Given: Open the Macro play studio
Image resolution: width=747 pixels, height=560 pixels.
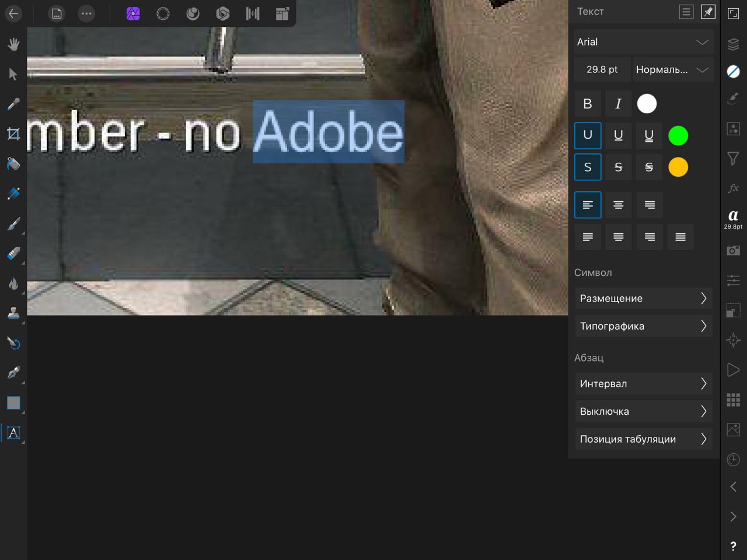Looking at the screenshot, I should pos(734,370).
